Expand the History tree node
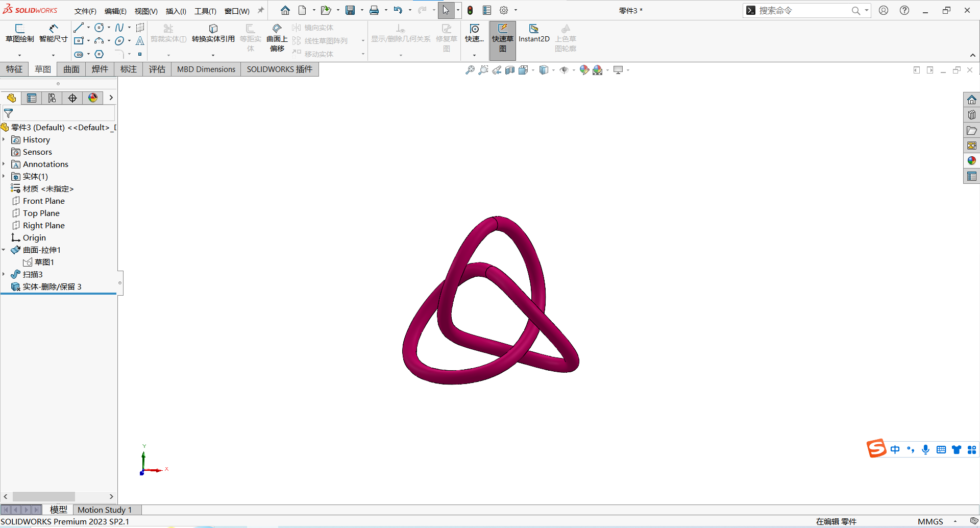This screenshot has height=528, width=980. 5,139
